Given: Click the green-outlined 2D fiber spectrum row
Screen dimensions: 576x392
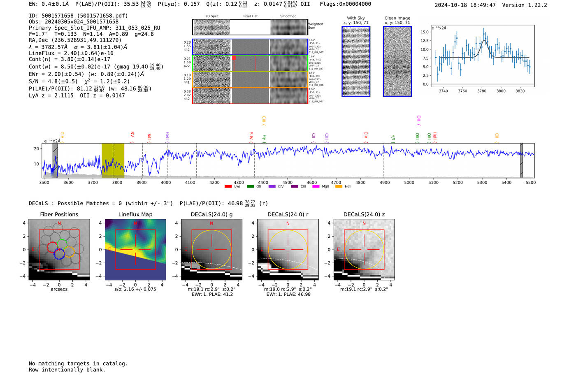Looking at the screenshot, I should click(x=250, y=63).
